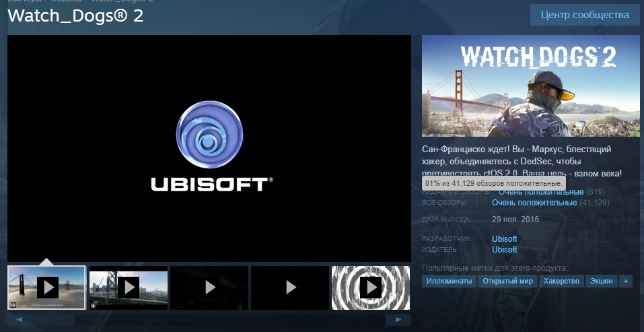Click the ДАТА ВЫХОДА label
The height and width of the screenshot is (332, 644).
446,220
